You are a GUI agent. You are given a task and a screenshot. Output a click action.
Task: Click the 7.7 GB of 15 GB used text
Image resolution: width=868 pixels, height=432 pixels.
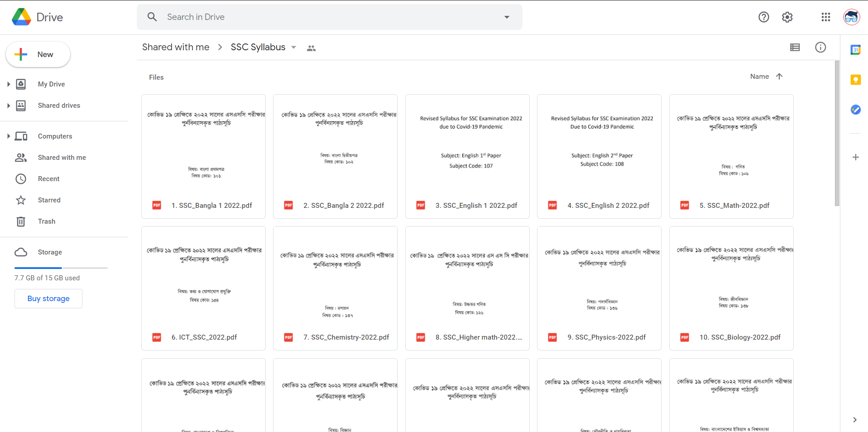pyautogui.click(x=47, y=278)
